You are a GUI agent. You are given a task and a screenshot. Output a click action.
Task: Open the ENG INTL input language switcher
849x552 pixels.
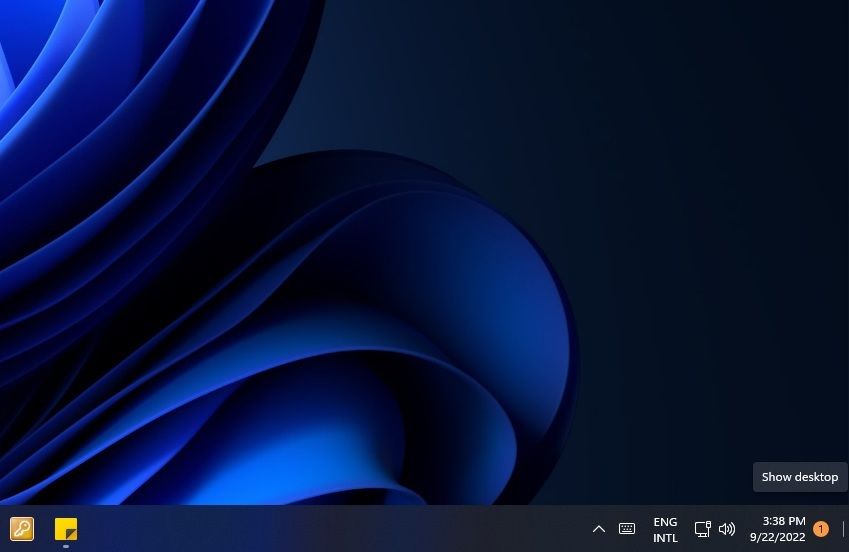point(665,529)
